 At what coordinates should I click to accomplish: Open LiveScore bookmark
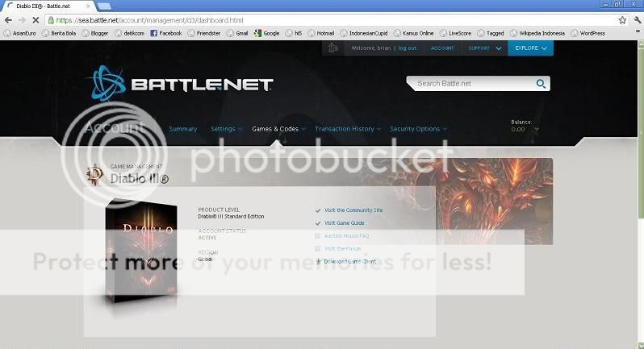[x=455, y=33]
